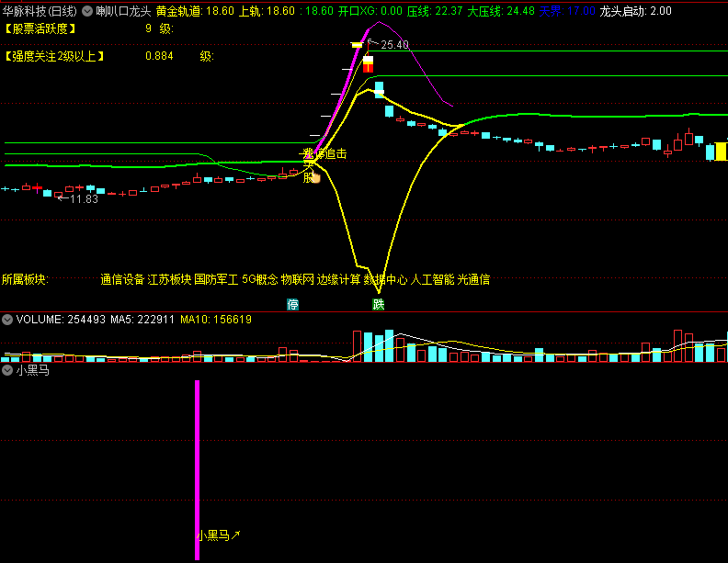
Task: Click the VOLUME: 254493 reading
Action: [61, 320]
